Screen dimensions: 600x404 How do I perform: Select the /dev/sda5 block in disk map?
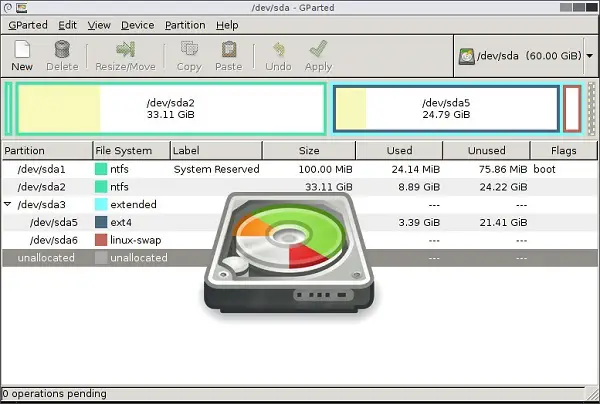click(x=446, y=109)
